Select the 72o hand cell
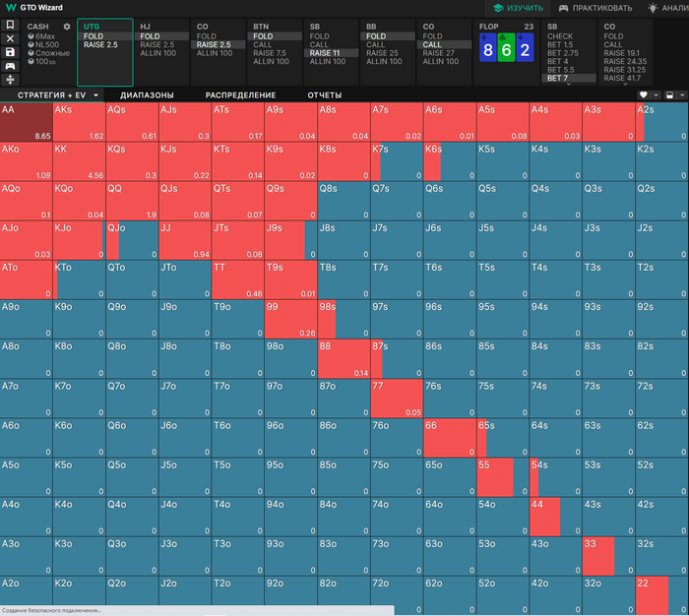 (x=397, y=595)
